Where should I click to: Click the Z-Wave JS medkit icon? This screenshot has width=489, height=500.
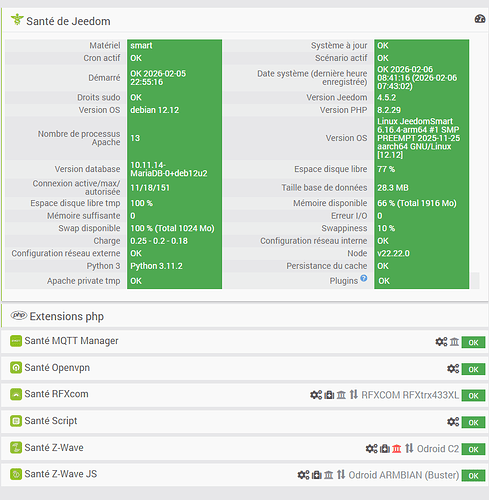click(x=316, y=475)
